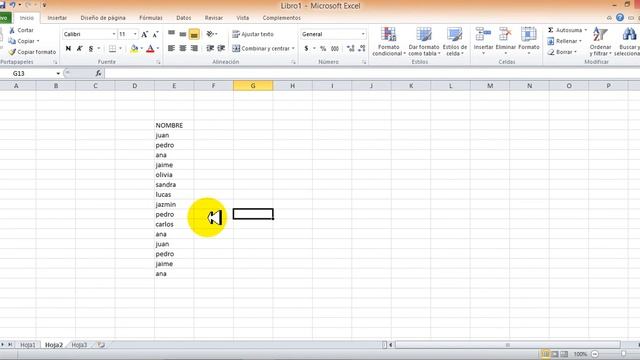This screenshot has height=360, width=640.
Task: Toggle bottom vertical alignment
Action: click(194, 34)
